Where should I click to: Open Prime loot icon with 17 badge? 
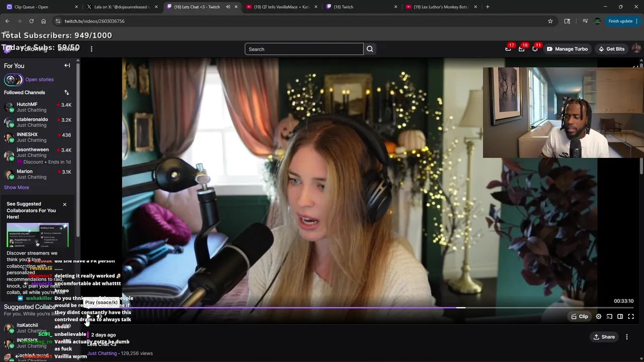[508, 49]
